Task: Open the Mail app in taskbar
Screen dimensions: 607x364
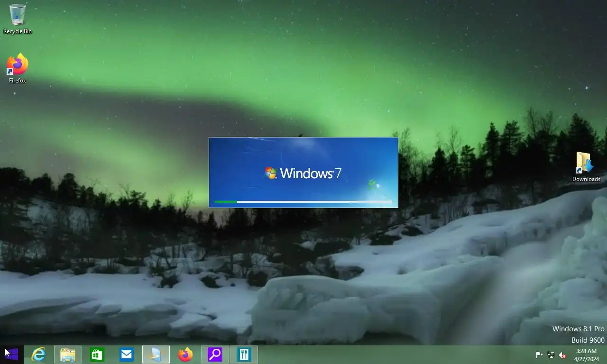Action: (x=127, y=355)
